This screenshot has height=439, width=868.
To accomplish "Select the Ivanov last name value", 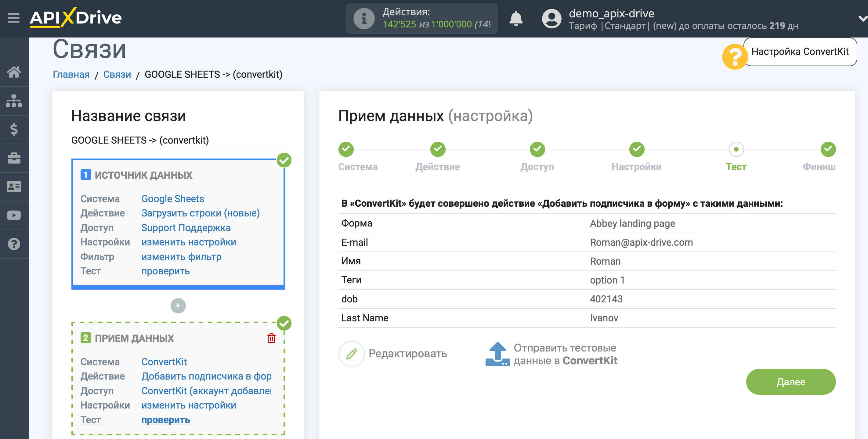I will (x=603, y=318).
